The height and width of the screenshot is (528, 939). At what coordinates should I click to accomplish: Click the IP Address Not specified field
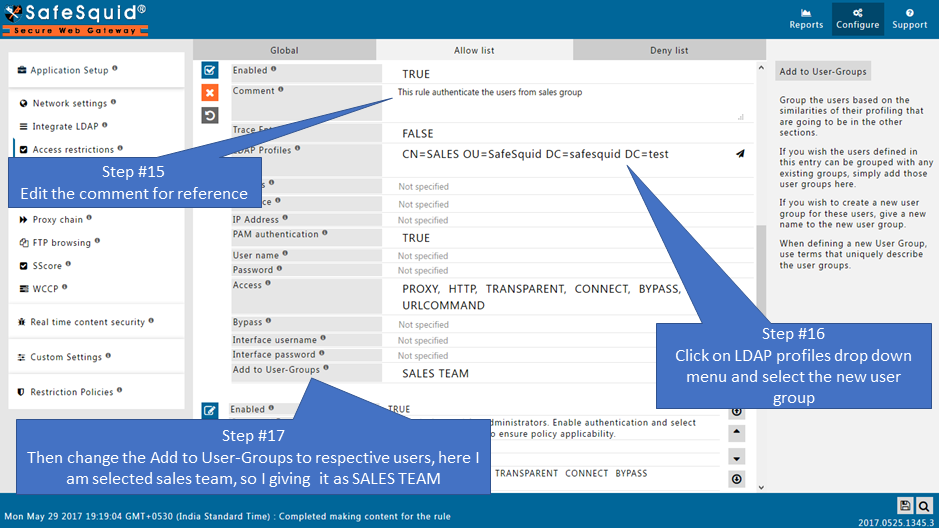(423, 220)
